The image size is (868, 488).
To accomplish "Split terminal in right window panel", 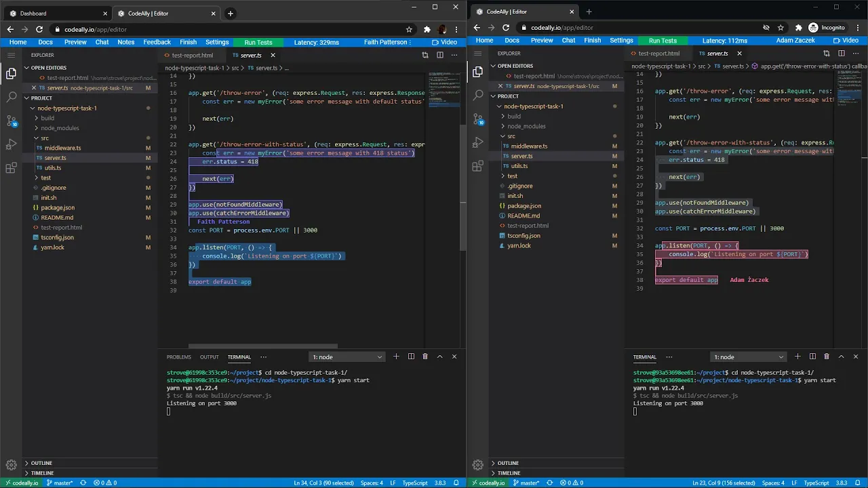I will pos(812,357).
